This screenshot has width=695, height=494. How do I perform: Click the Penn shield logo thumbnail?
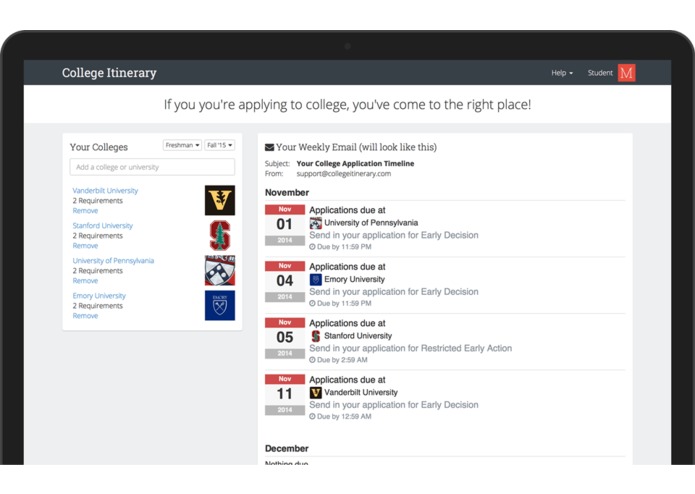220,270
